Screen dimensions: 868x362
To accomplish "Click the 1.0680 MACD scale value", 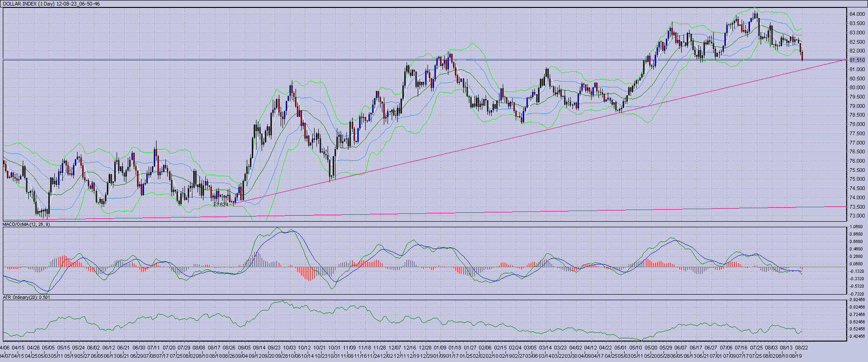I will click(x=856, y=227).
